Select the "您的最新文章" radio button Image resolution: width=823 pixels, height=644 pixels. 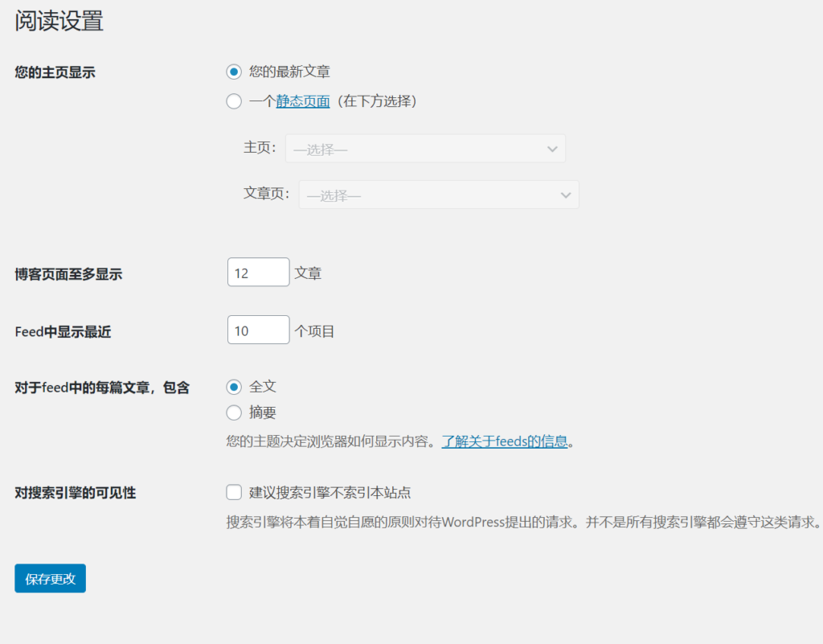click(x=233, y=72)
